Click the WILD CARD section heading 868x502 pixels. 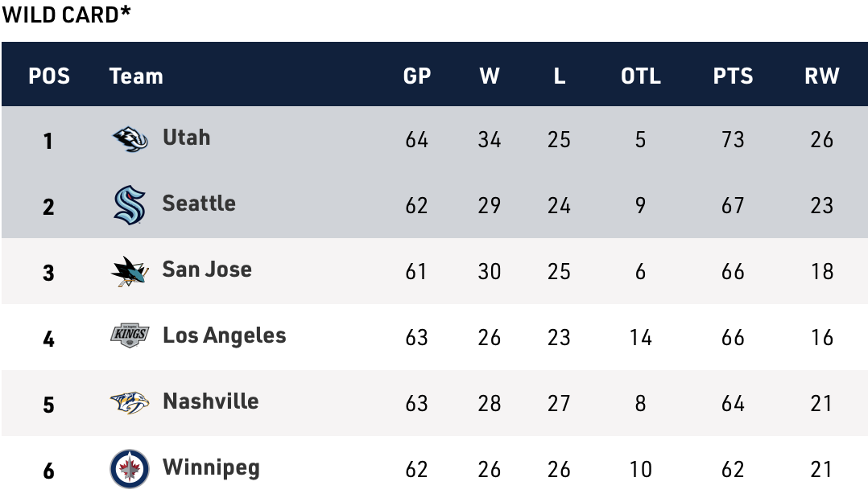[x=66, y=14]
